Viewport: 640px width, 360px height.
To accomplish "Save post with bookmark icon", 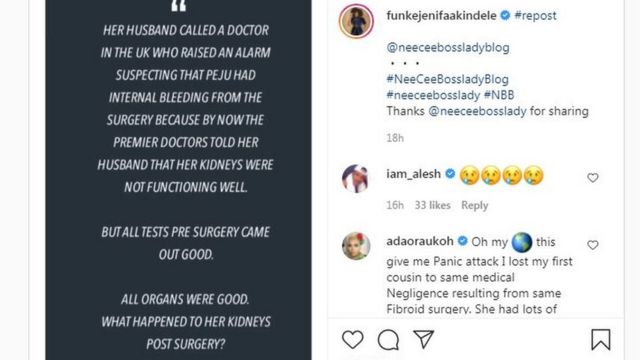I will pyautogui.click(x=601, y=339).
